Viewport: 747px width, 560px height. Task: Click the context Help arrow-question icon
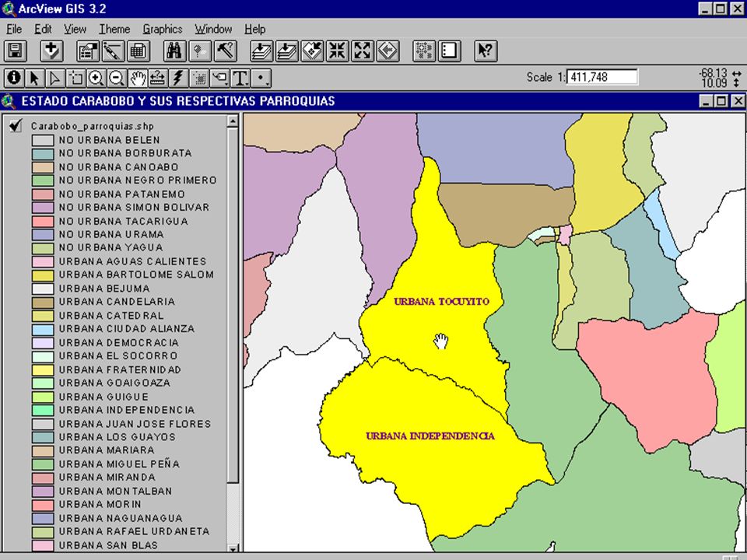[486, 51]
